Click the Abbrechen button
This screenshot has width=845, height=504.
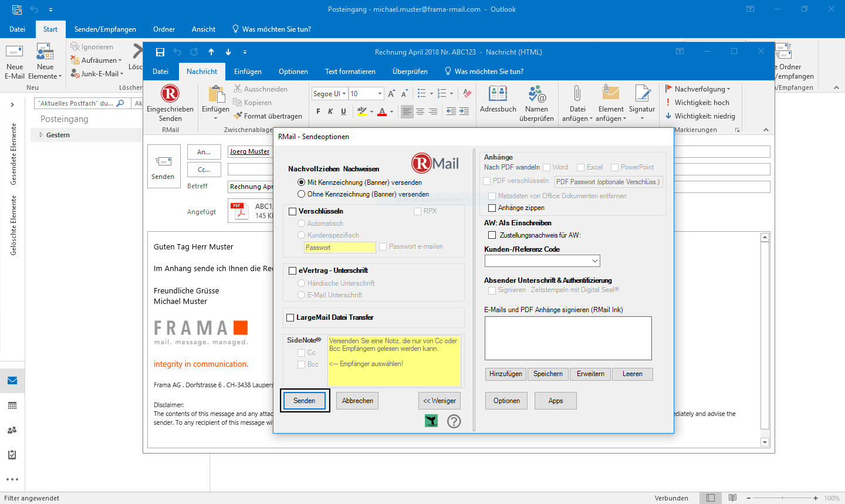click(x=357, y=401)
